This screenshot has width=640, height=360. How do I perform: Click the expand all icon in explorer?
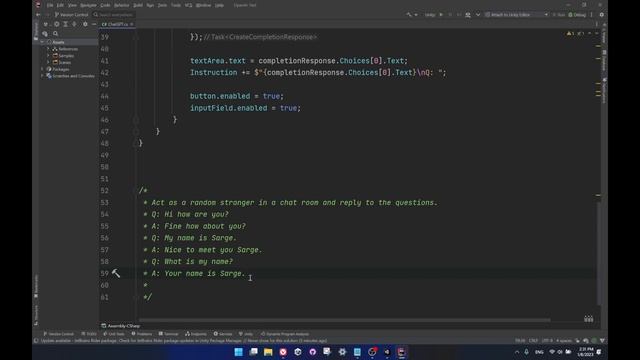(x=65, y=24)
